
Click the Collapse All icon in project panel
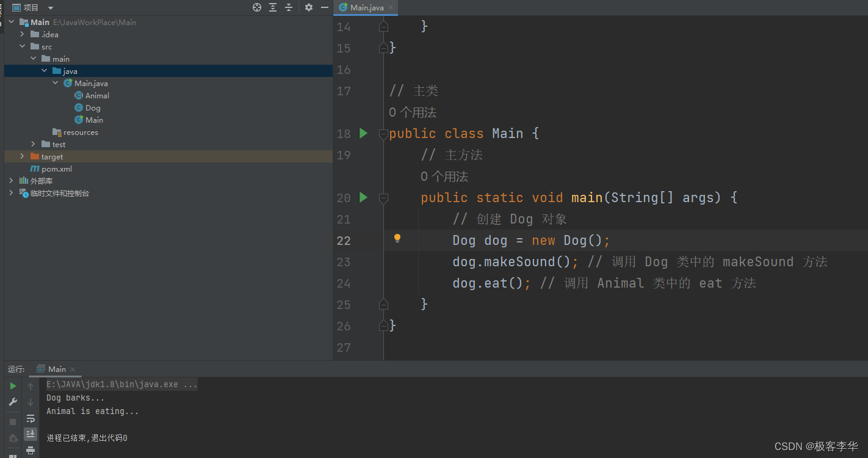289,7
